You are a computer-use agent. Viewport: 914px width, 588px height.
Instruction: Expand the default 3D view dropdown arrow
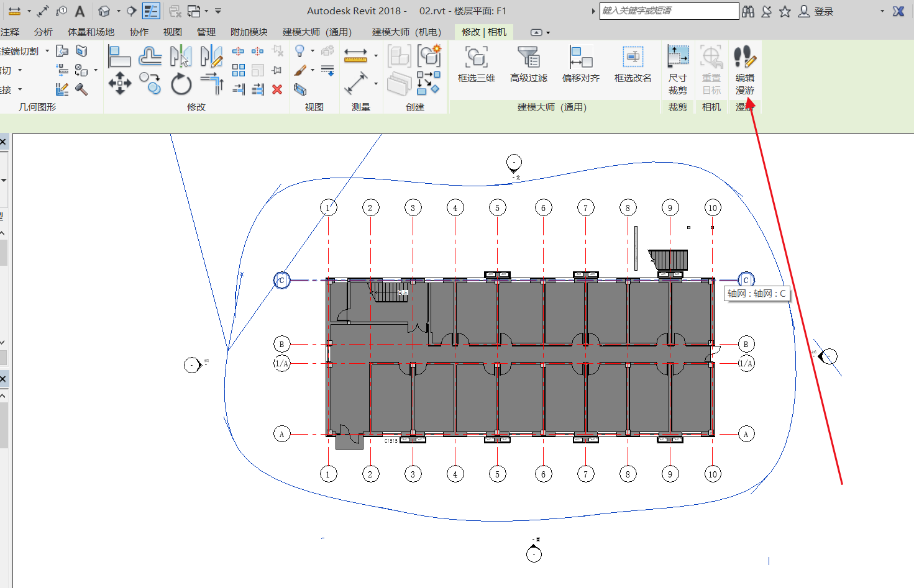[118, 11]
